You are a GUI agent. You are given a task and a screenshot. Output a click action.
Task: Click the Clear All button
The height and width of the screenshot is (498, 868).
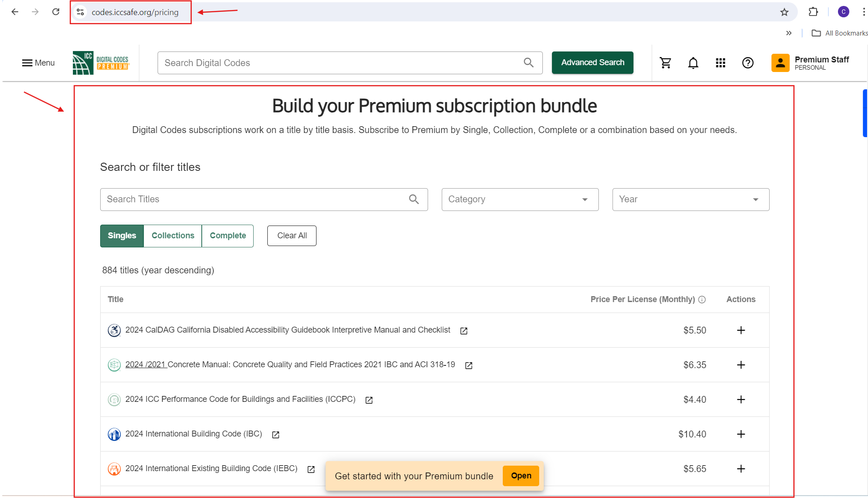coord(292,236)
